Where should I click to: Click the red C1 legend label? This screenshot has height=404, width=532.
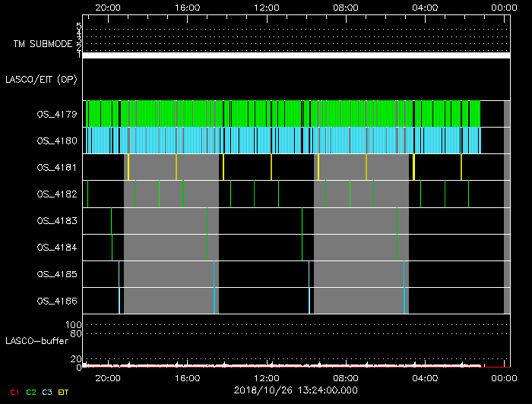pyautogui.click(x=13, y=391)
